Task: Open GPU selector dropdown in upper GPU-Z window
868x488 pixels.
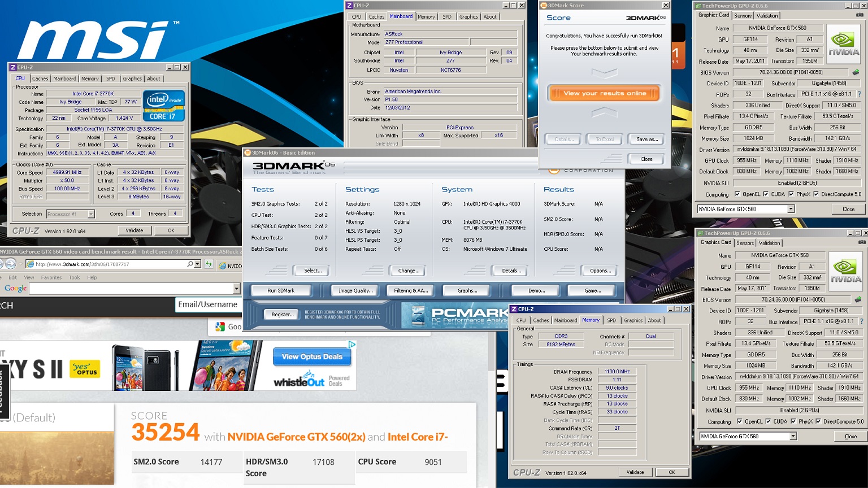Action: (791, 209)
